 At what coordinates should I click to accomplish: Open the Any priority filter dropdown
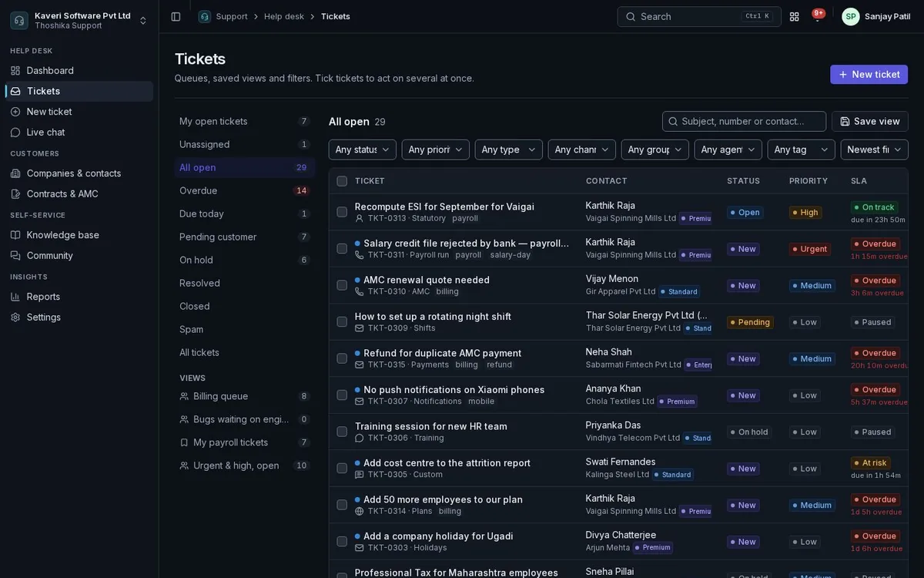click(436, 150)
